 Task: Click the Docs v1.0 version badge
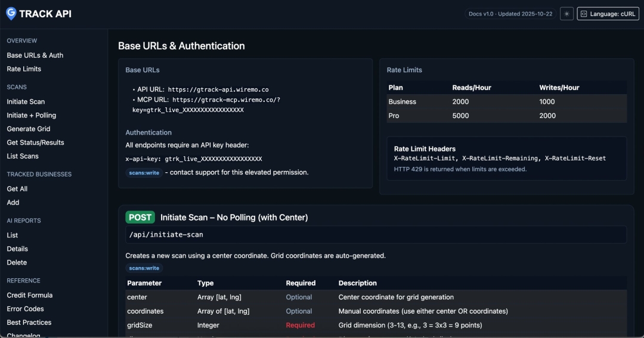pyautogui.click(x=511, y=14)
